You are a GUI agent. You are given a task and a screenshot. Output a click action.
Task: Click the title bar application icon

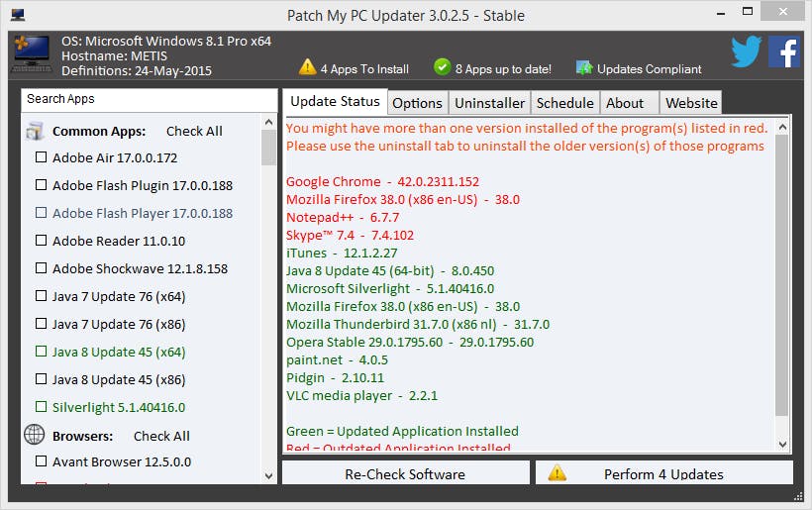click(18, 15)
